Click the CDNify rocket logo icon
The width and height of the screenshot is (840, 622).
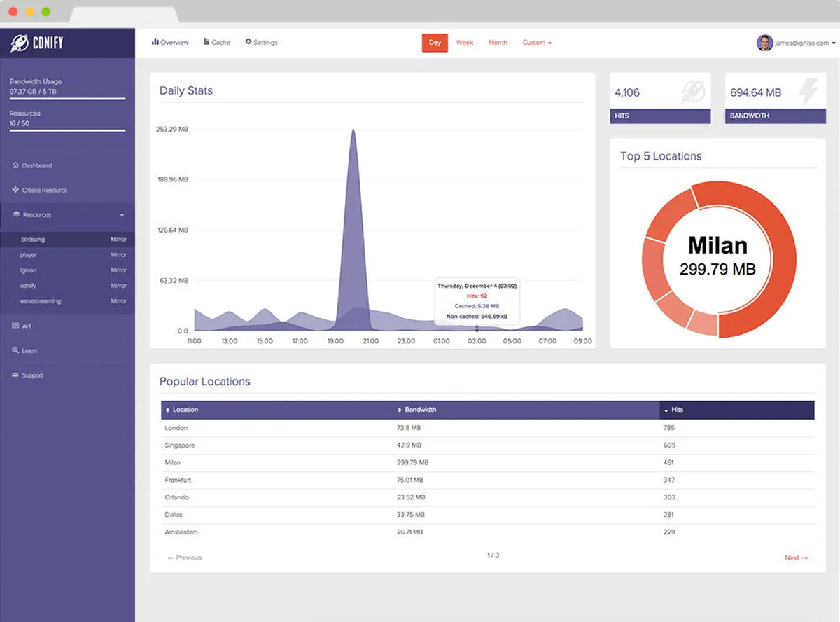point(19,43)
